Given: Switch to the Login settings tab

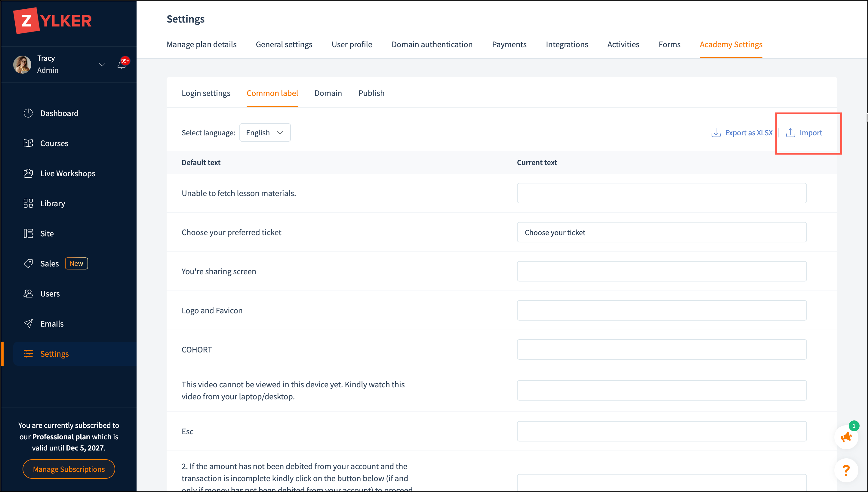Looking at the screenshot, I should [206, 93].
